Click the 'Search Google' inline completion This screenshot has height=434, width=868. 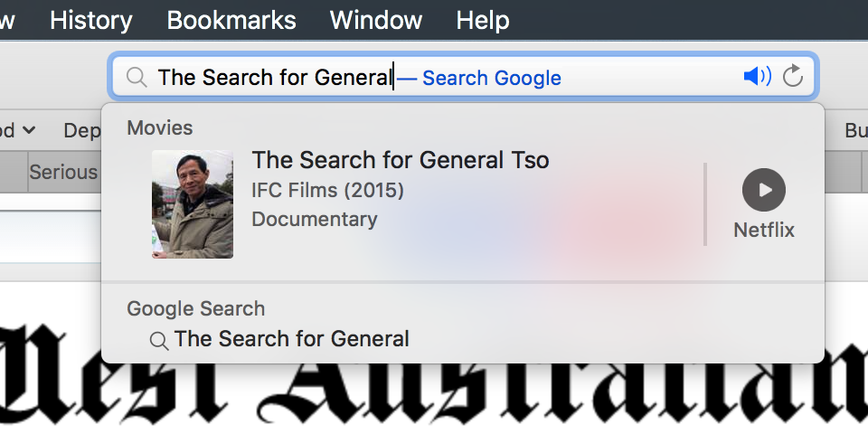tap(492, 78)
